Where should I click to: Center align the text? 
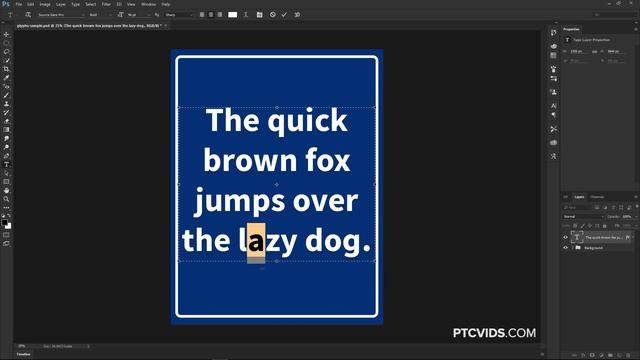[x=211, y=15]
